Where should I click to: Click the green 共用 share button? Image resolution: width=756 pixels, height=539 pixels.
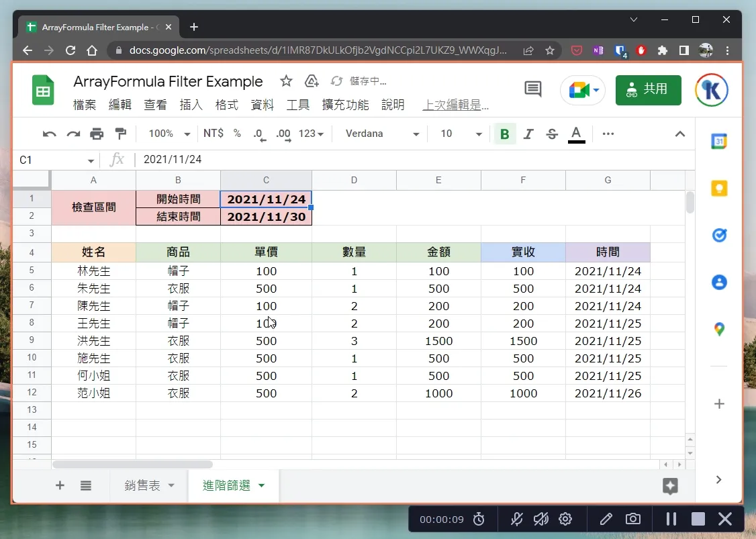tap(648, 90)
